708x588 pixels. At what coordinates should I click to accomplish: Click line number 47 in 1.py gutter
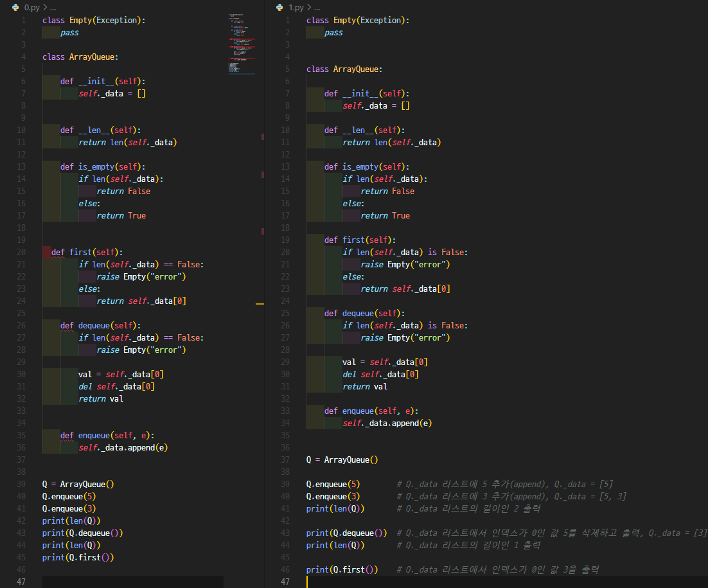[285, 582]
